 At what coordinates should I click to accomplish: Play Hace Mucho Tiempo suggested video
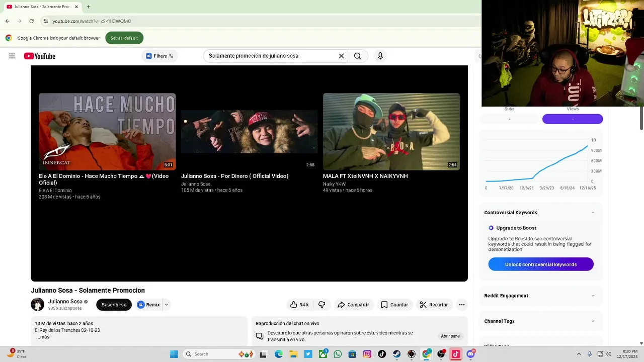point(107,132)
